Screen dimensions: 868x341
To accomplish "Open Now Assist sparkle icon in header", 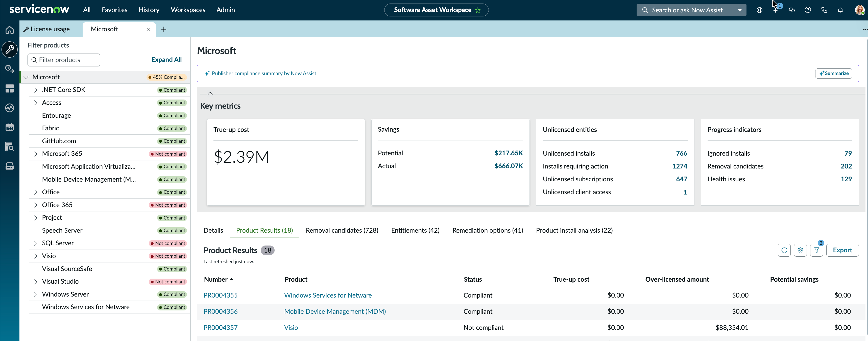I will tap(776, 10).
